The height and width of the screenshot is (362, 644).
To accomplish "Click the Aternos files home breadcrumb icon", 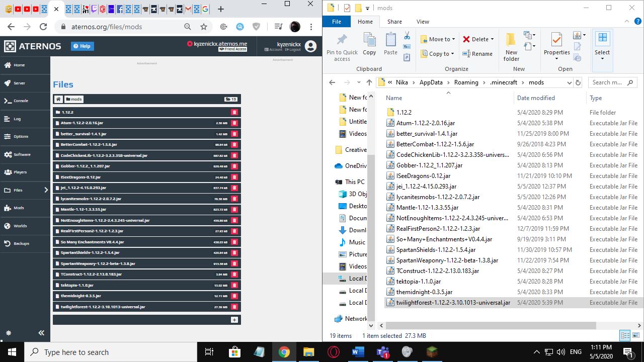I will point(58,99).
